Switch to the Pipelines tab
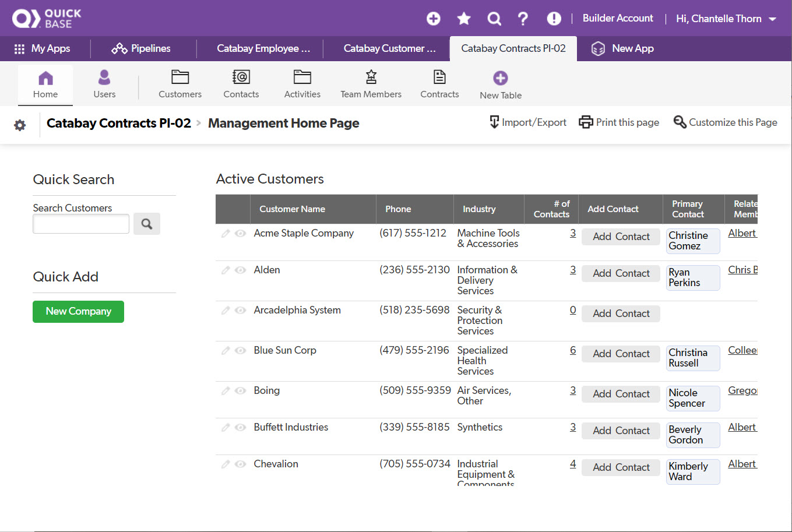Screen dimensions: 792x532 141,48
